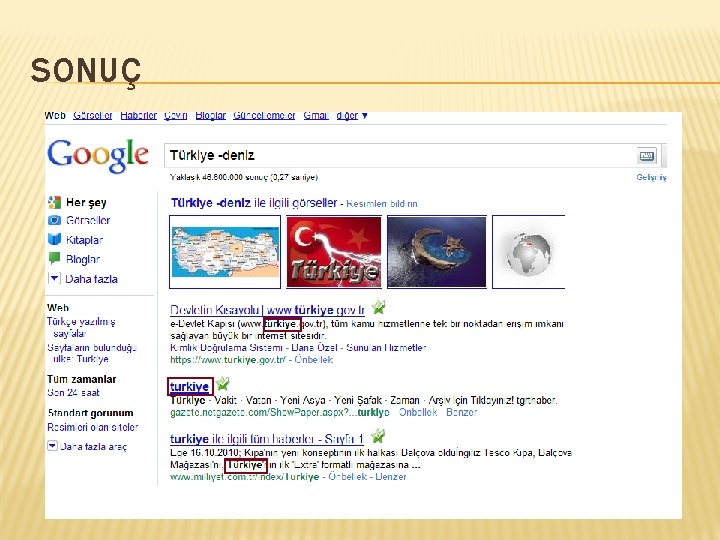Open the diğer dropdown in top bar
720x540 pixels.
tap(352, 116)
